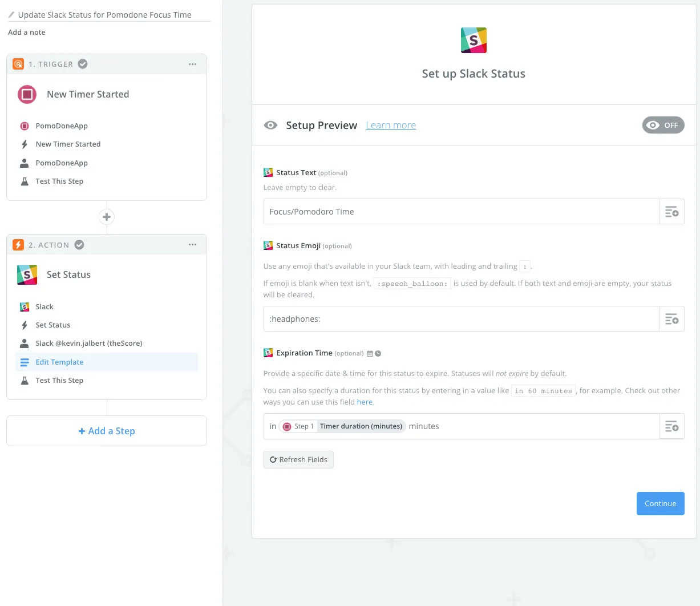Image resolution: width=700 pixels, height=606 pixels.
Task: Click the calendar icon beside Expiration Time label
Action: pyautogui.click(x=370, y=354)
